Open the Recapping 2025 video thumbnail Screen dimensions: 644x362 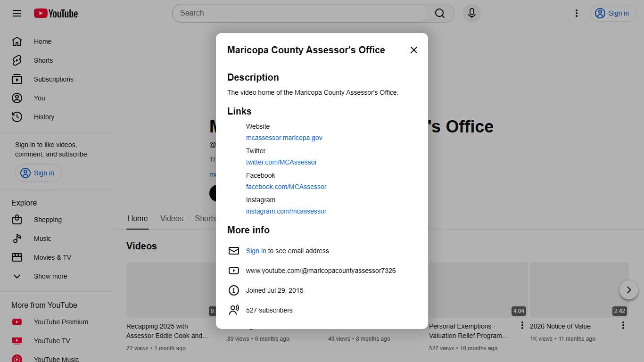point(170,290)
